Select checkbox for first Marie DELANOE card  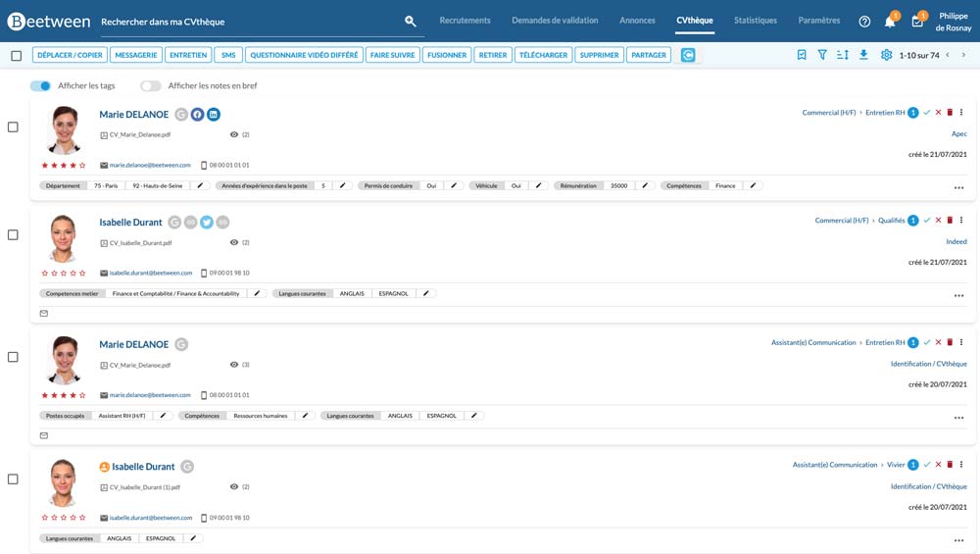click(13, 126)
